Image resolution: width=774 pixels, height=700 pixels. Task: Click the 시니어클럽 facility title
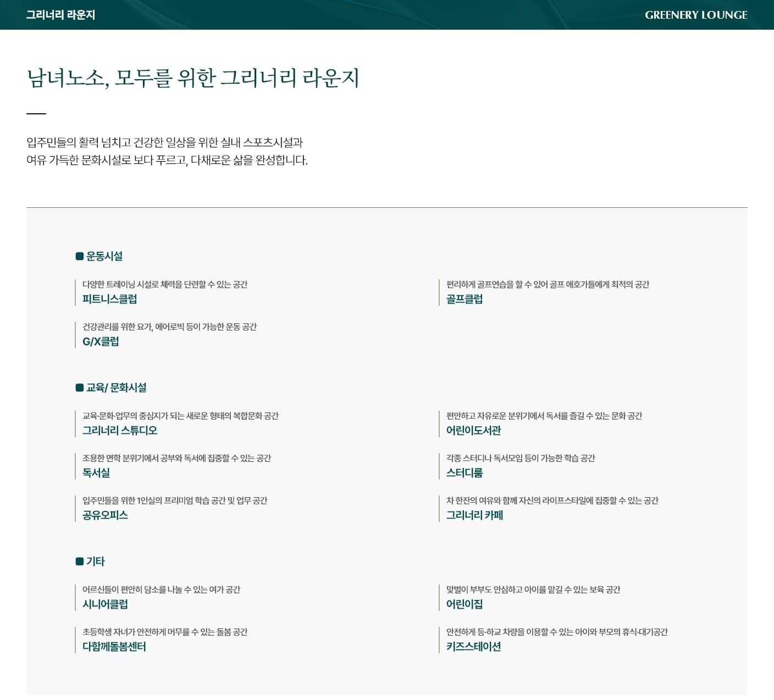(105, 604)
